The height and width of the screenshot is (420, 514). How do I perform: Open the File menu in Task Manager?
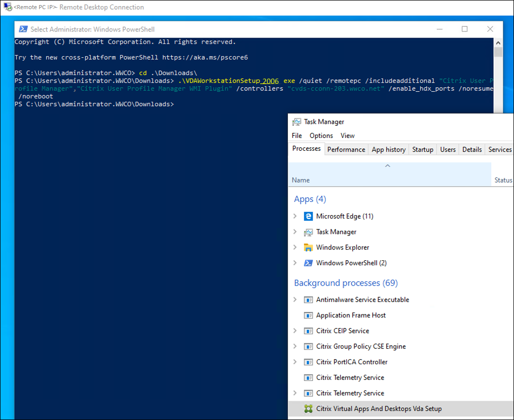[297, 135]
